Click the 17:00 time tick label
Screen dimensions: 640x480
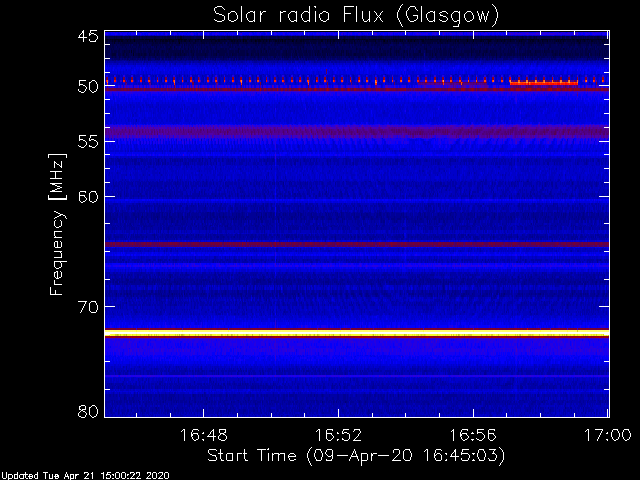tap(608, 435)
